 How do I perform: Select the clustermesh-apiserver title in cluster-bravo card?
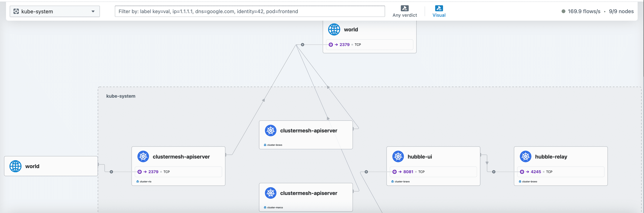point(309,131)
